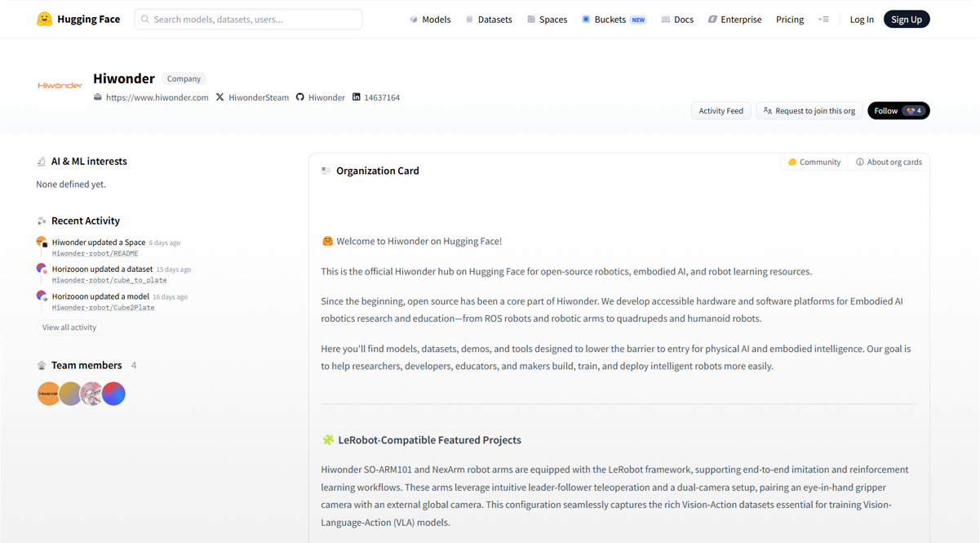Expand the extra navigation menu icon

[x=823, y=19]
